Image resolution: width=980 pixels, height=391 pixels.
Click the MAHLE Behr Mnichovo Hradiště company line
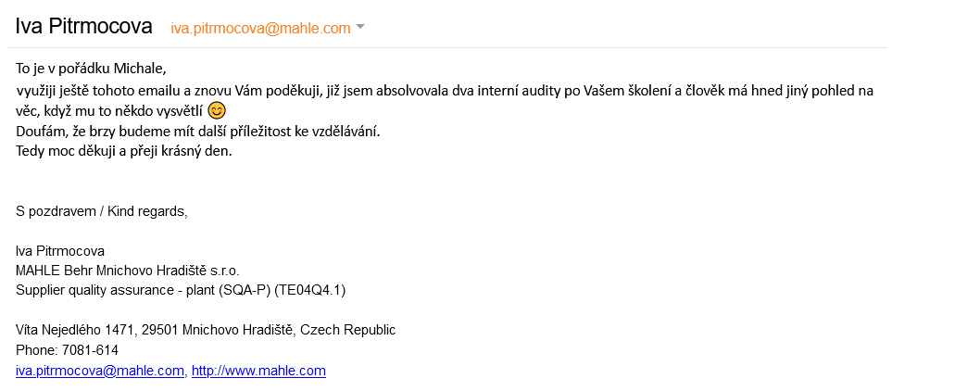(128, 271)
